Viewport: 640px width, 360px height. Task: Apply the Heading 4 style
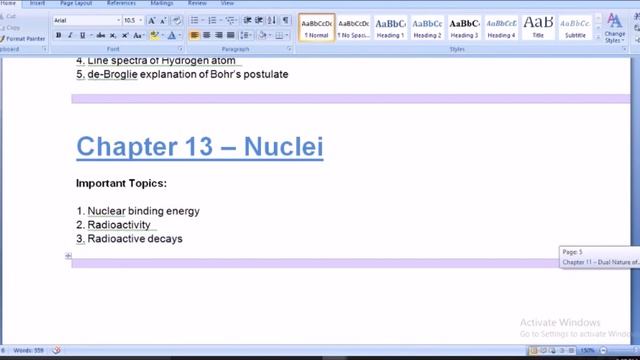coord(501,28)
